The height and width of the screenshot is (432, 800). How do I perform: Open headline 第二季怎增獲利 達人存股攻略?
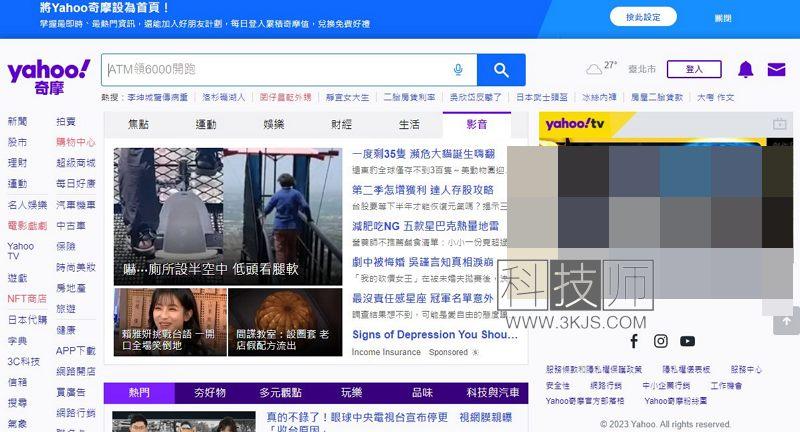point(422,190)
